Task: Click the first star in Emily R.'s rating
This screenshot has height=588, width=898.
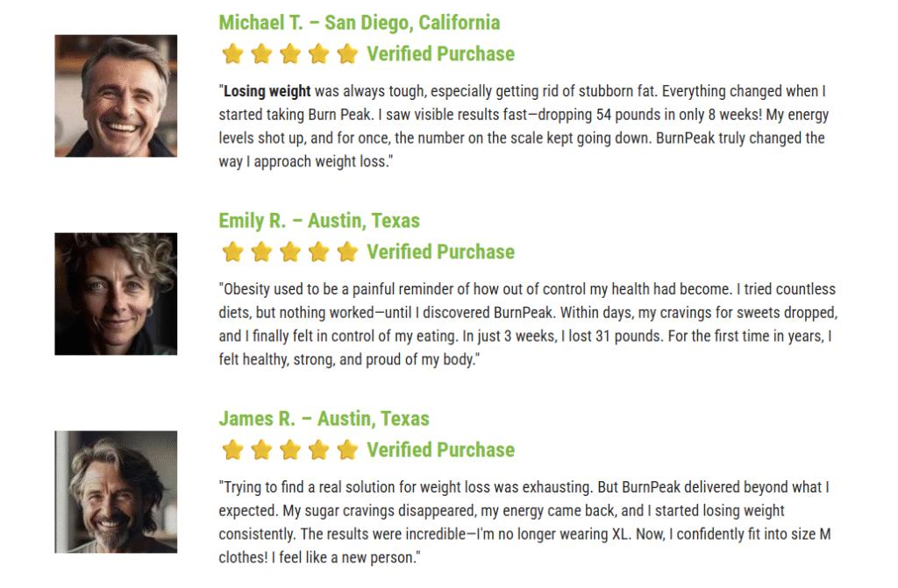Action: point(232,252)
